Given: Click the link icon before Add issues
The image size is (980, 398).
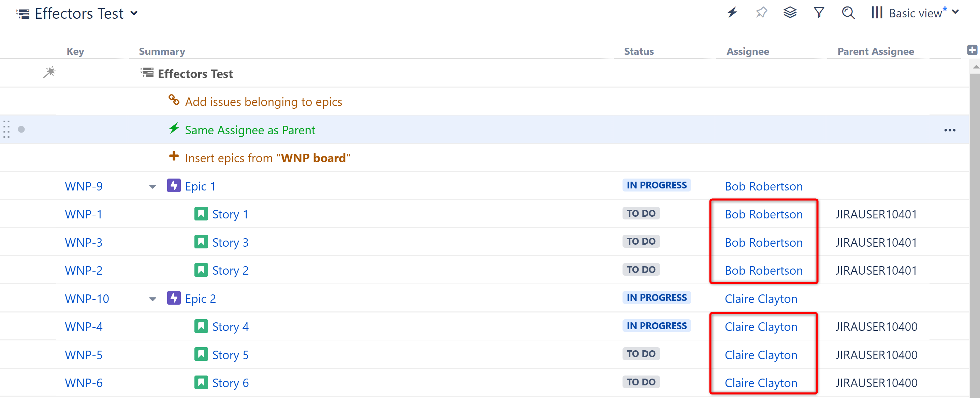Looking at the screenshot, I should [174, 100].
